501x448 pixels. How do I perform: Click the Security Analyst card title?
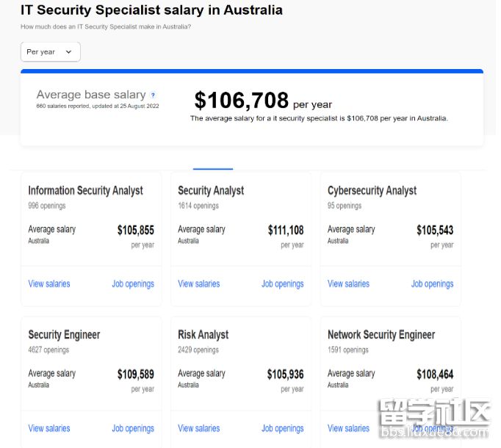click(x=211, y=190)
